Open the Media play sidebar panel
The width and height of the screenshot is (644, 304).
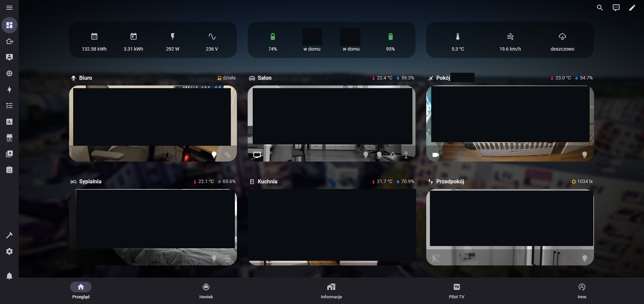click(9, 154)
